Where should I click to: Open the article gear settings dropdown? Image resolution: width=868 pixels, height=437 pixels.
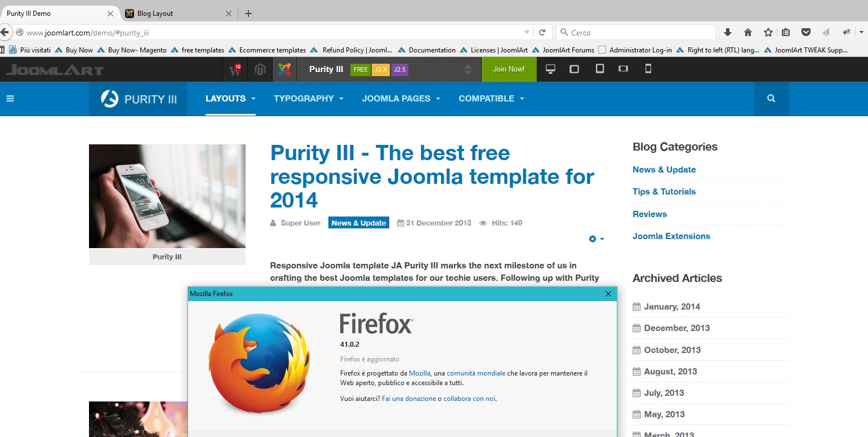[x=596, y=239]
